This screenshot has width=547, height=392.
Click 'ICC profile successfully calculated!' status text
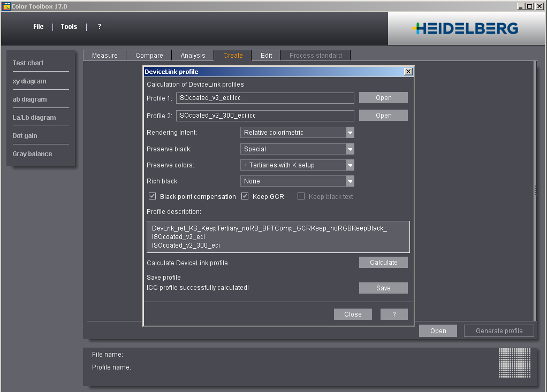click(198, 288)
